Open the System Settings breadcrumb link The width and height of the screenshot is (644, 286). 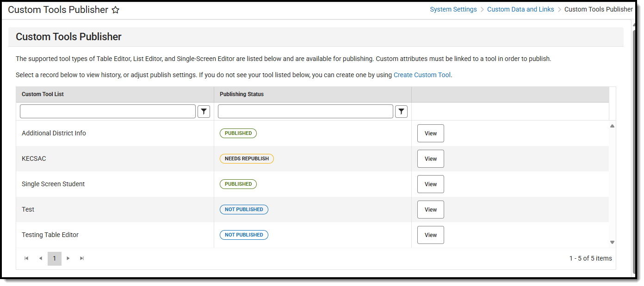[453, 9]
